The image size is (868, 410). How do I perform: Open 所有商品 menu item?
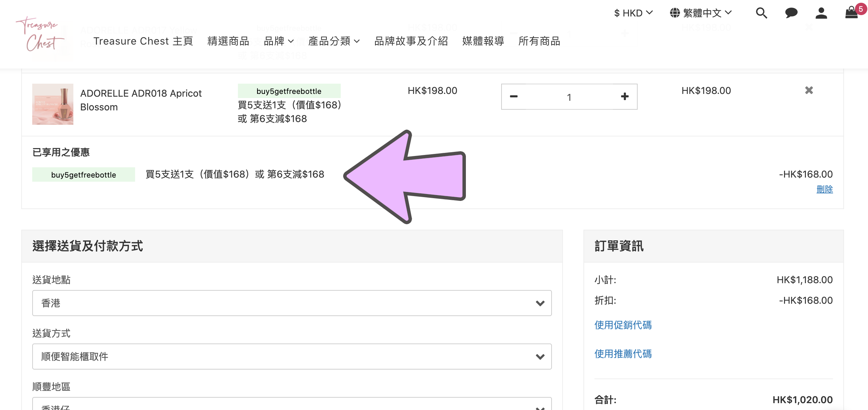coord(539,41)
